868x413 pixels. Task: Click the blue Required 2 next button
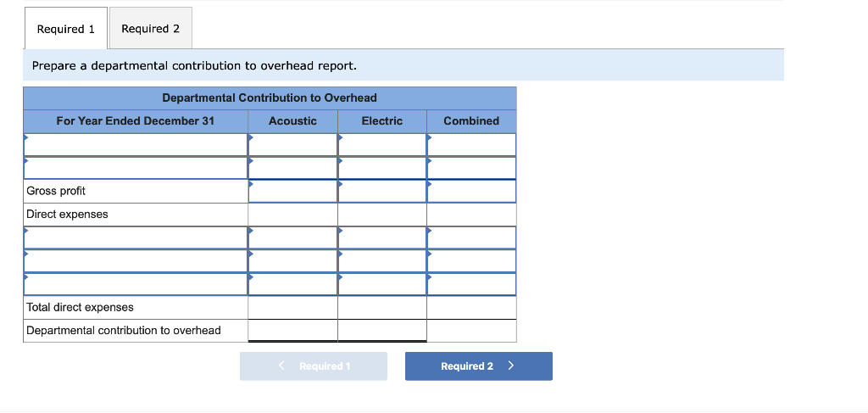[x=478, y=366]
